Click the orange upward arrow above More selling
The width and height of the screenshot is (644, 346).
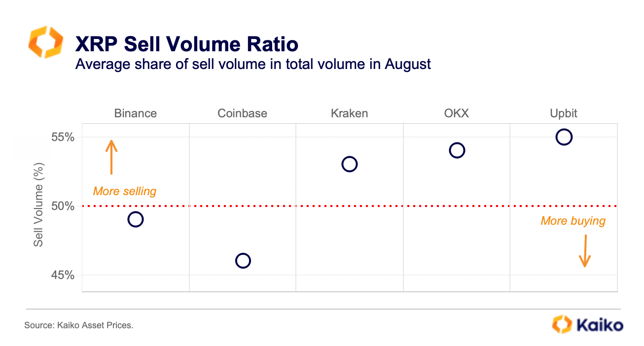111,157
